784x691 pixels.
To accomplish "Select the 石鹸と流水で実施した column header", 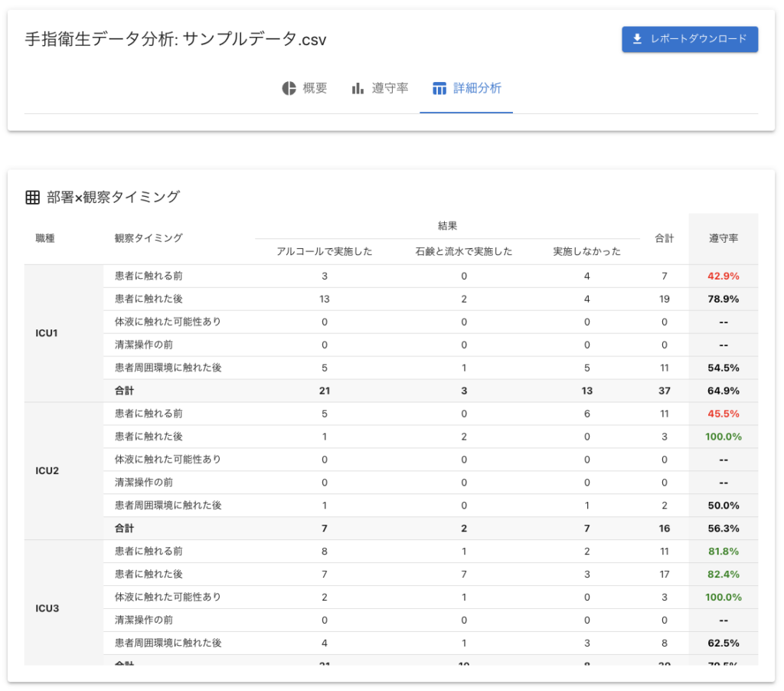I will click(464, 251).
